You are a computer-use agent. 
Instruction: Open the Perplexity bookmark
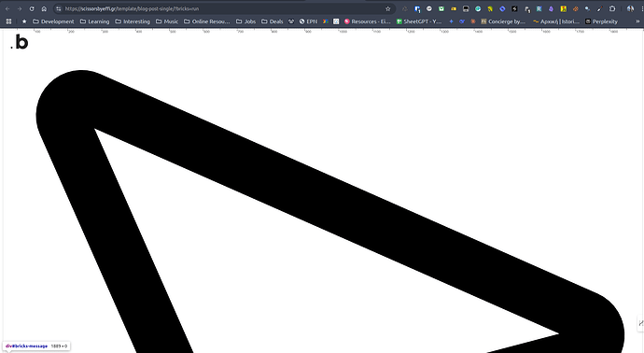point(602,21)
